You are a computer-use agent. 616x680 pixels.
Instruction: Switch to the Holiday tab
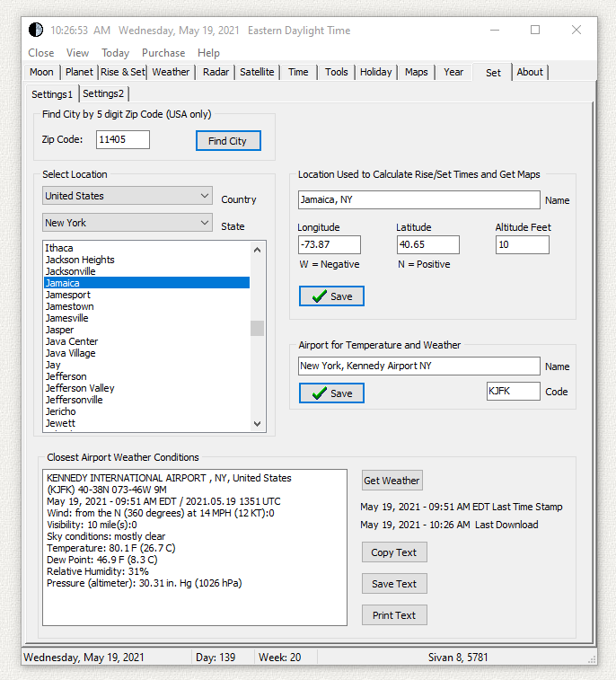376,72
